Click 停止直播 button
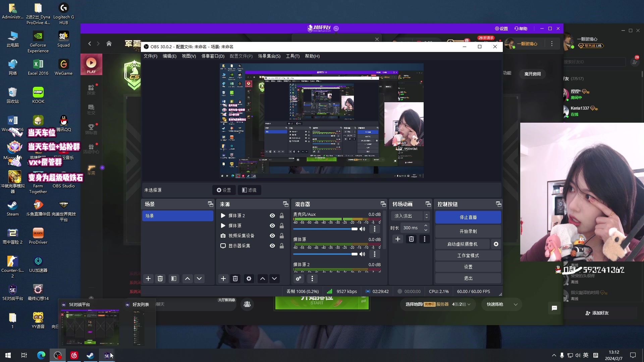Viewport: 644px width, 362px height. pyautogui.click(x=468, y=217)
